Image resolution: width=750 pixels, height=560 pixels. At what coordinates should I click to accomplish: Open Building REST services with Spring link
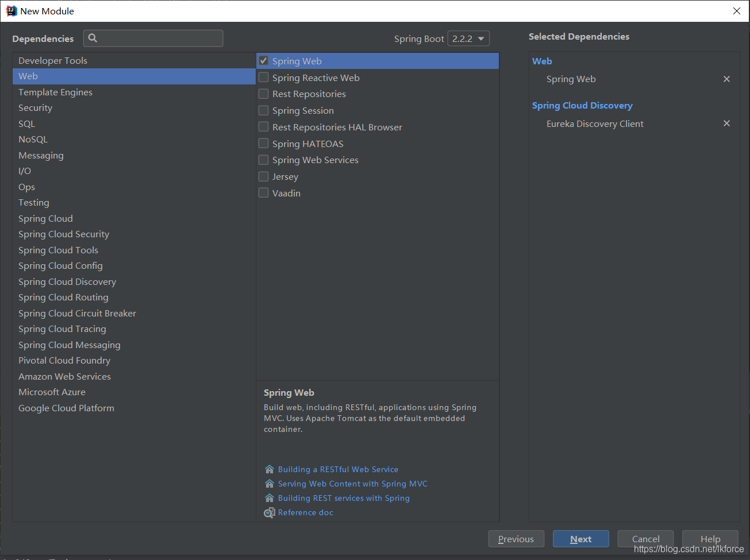point(344,498)
